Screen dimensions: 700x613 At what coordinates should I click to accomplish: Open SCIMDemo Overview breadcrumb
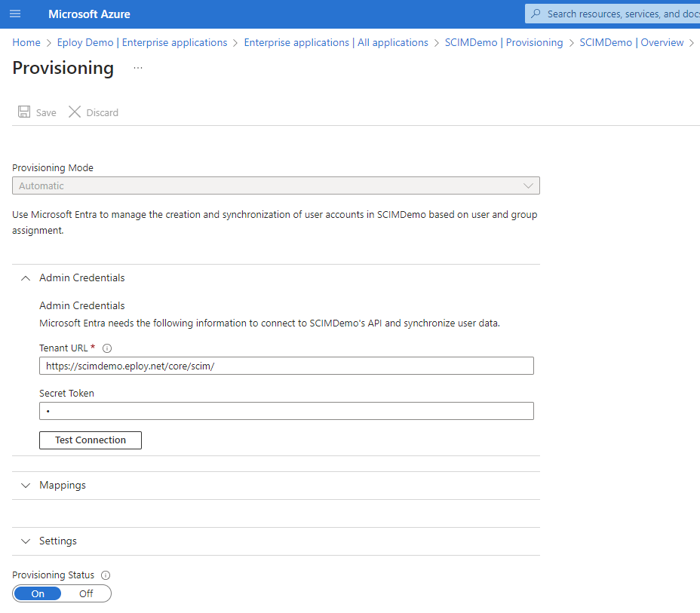pos(631,42)
